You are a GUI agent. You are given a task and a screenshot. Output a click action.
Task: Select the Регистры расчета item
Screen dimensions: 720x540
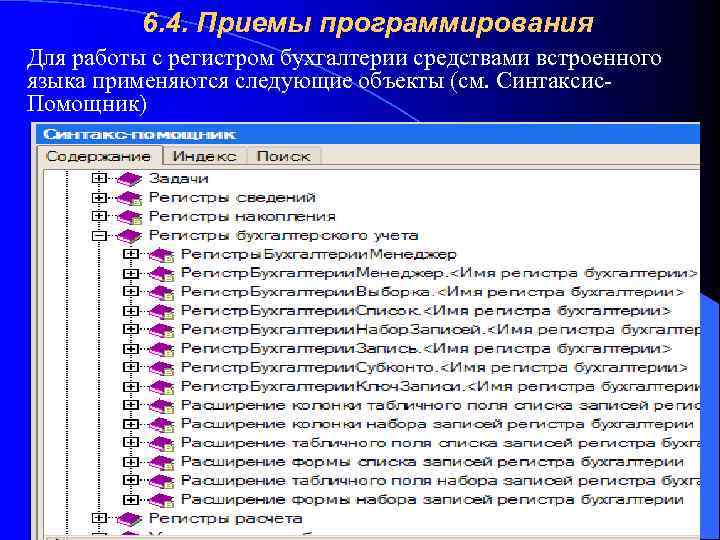(225, 518)
